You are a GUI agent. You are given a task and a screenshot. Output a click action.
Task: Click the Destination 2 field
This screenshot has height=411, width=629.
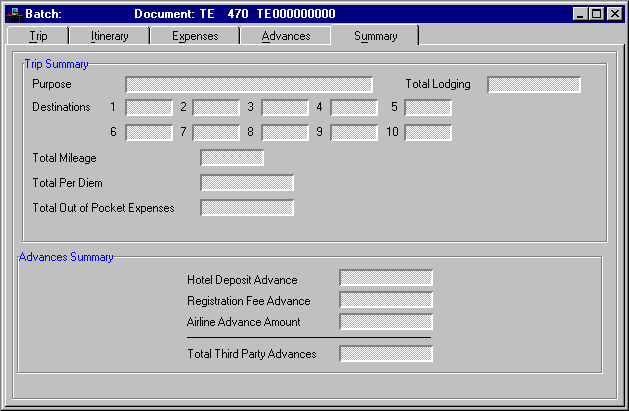(216, 107)
